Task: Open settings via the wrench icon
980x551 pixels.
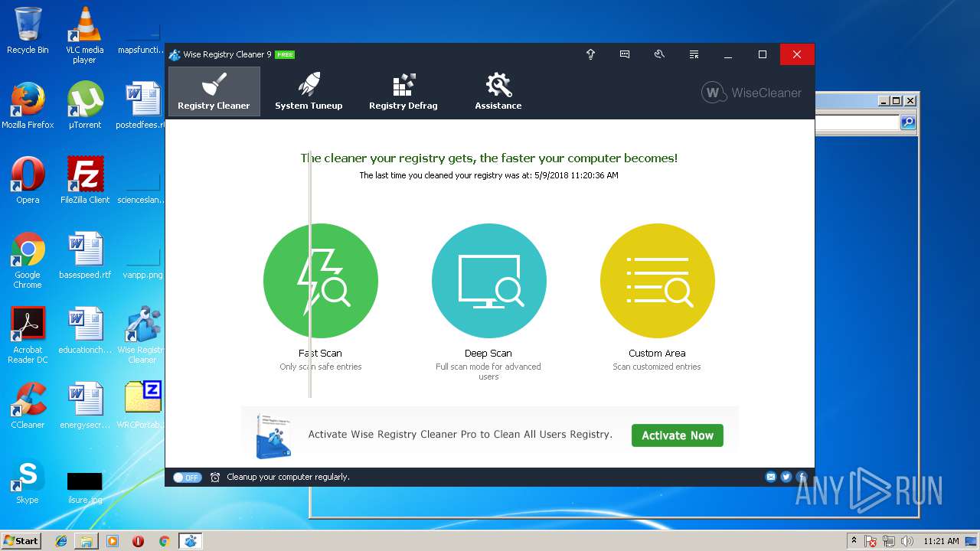Action: [x=659, y=54]
